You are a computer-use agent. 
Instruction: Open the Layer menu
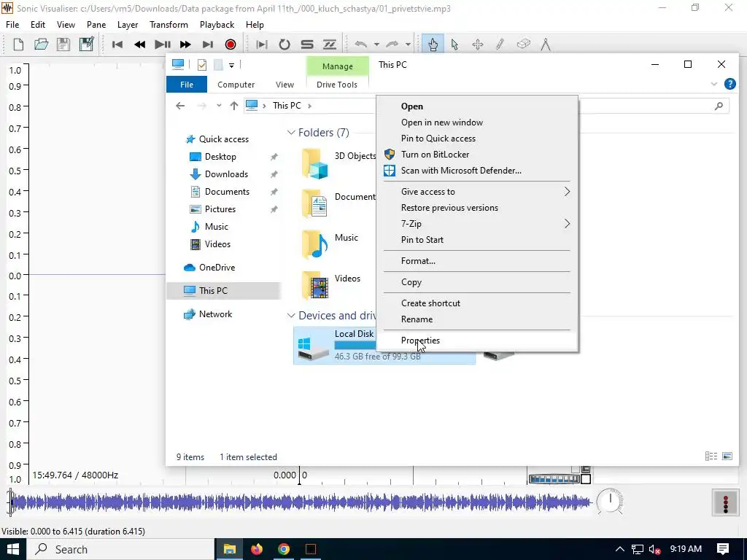pyautogui.click(x=128, y=25)
